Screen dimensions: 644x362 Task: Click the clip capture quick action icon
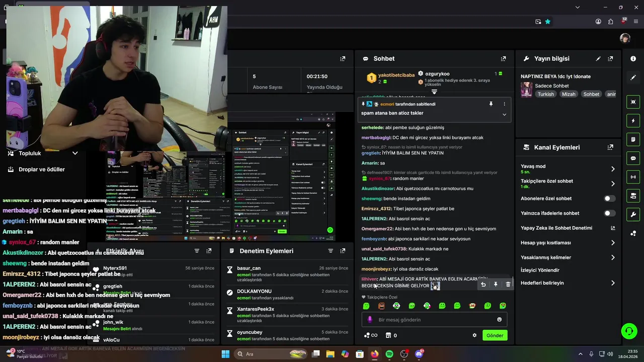coord(633,102)
